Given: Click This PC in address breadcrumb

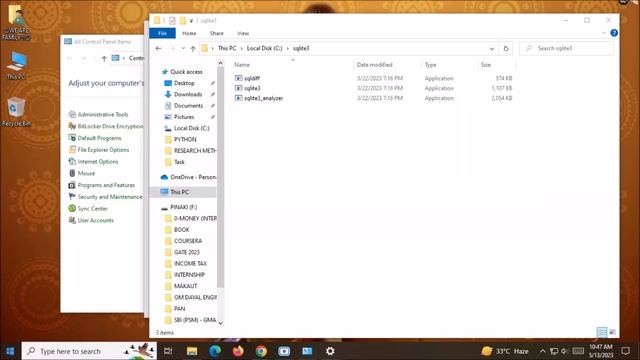Looking at the screenshot, I should point(227,48).
